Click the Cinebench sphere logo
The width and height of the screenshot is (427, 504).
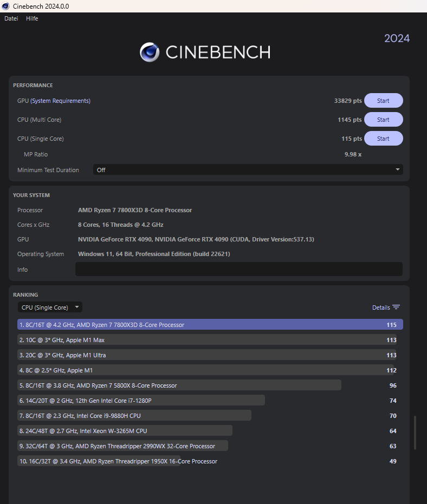(x=150, y=52)
